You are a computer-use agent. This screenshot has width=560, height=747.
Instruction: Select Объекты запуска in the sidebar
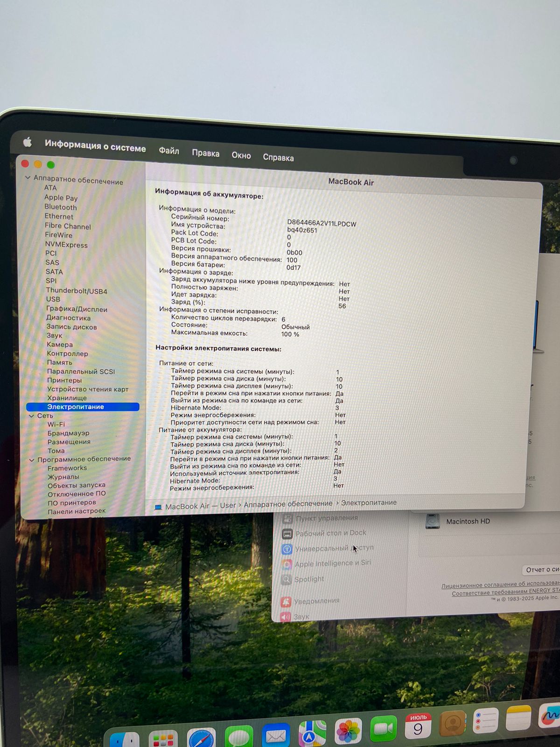coord(77,486)
